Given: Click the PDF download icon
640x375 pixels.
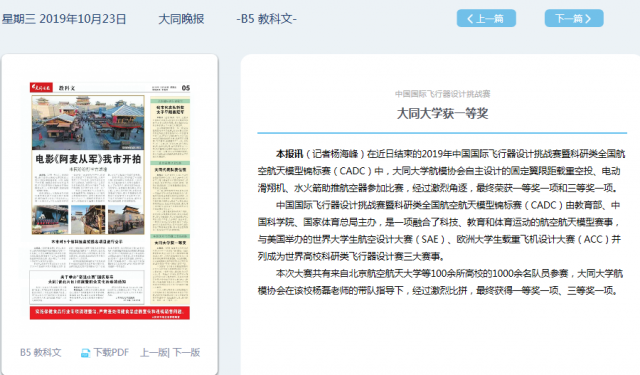Looking at the screenshot, I should pyautogui.click(x=85, y=353).
